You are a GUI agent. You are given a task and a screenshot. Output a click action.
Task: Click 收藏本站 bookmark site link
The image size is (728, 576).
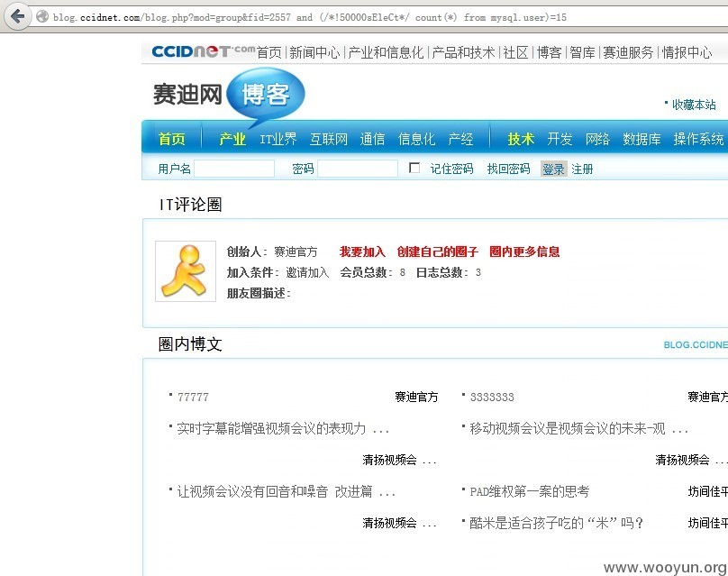(694, 105)
